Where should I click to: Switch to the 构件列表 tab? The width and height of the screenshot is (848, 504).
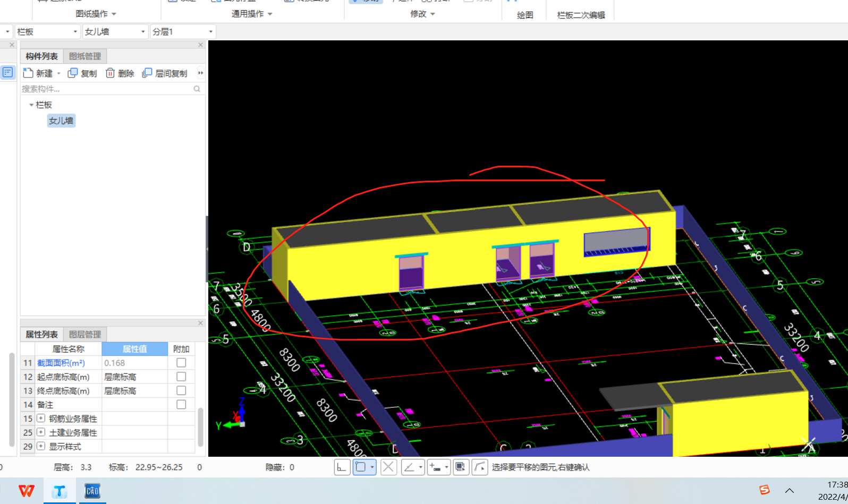coord(42,56)
